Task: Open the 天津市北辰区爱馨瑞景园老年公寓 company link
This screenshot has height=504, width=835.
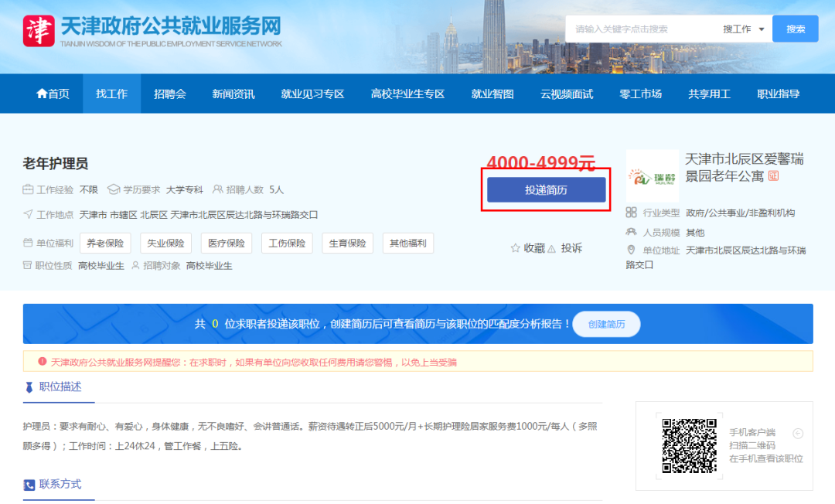Action: click(x=744, y=167)
